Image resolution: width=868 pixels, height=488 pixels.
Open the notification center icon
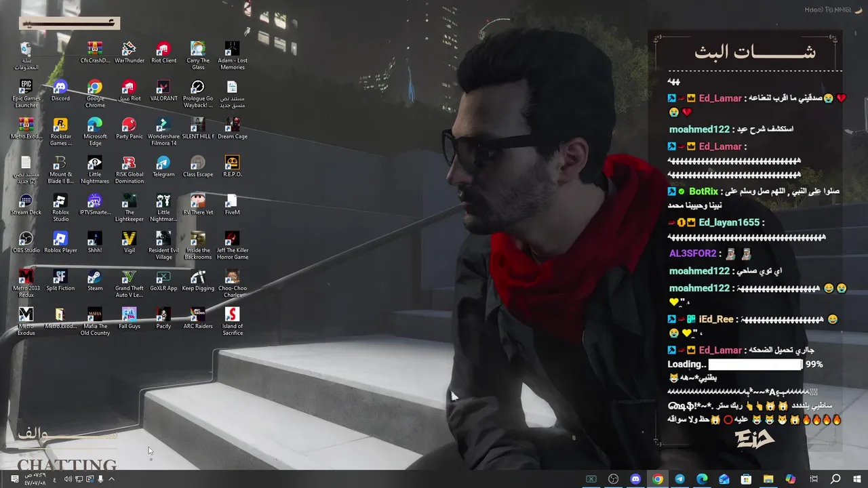pyautogui.click(x=14, y=479)
